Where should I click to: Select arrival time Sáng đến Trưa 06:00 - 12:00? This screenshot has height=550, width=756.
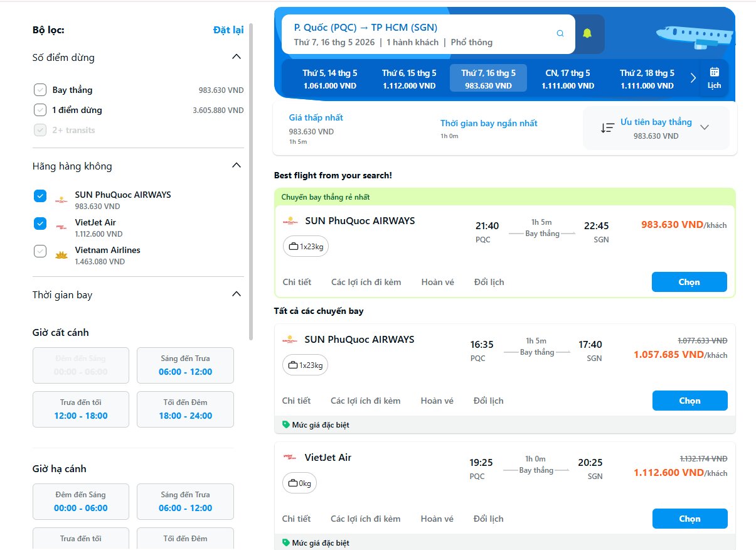click(185, 502)
